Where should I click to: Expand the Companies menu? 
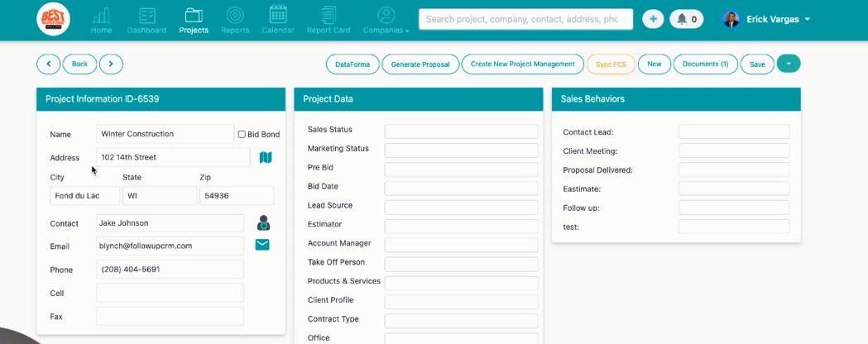(x=386, y=21)
